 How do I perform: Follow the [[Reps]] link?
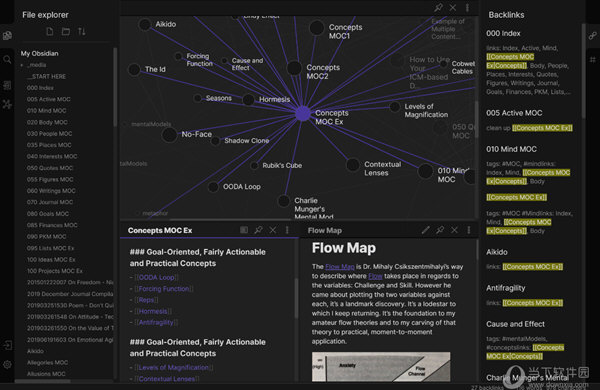pos(146,300)
